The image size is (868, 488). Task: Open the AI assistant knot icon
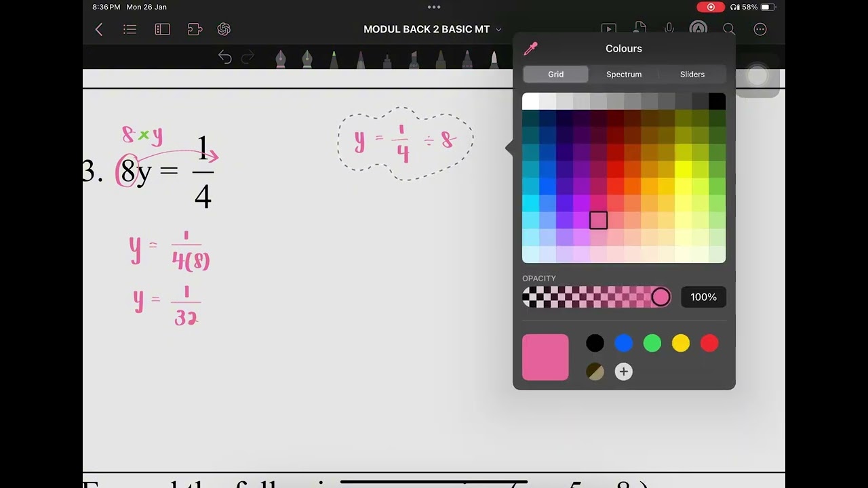pos(224,29)
